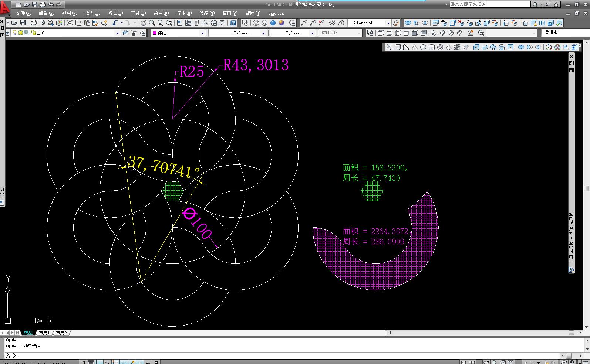Click the white layer color square
Viewport: 590px width, 364px height.
point(38,33)
